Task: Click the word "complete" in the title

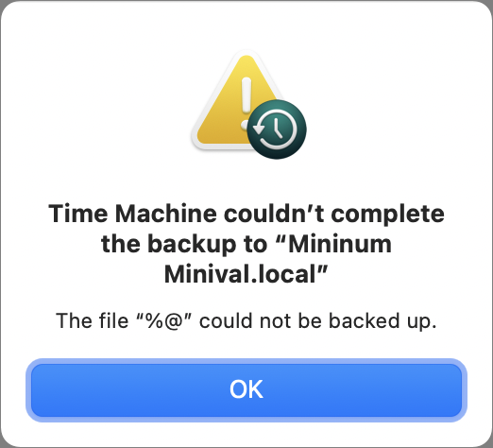Action: [x=387, y=215]
